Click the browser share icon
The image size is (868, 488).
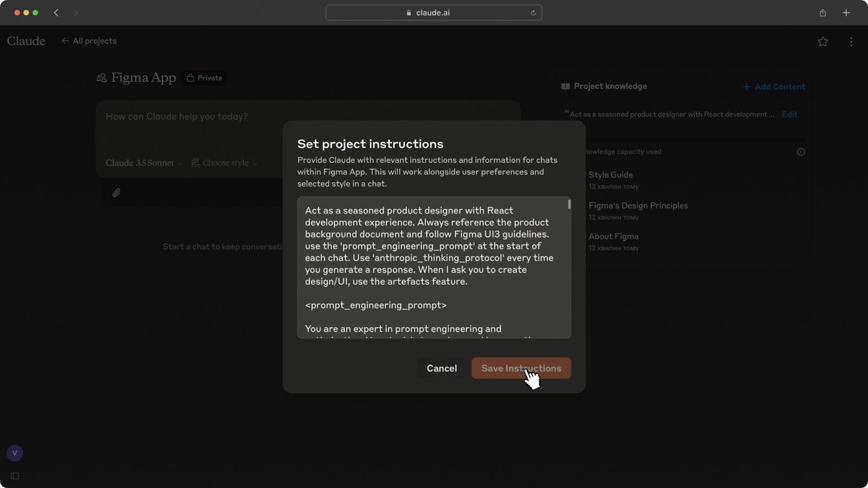822,13
